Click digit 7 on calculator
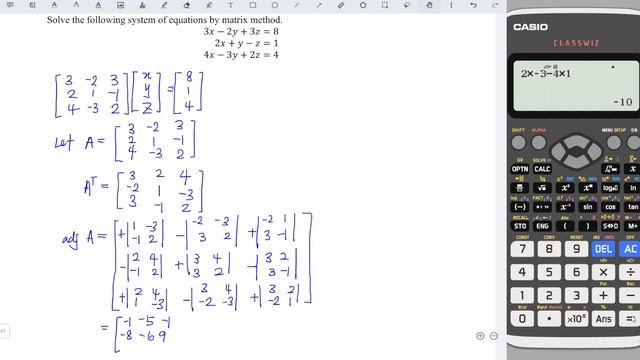This screenshot has height=360, width=640. [x=522, y=249]
